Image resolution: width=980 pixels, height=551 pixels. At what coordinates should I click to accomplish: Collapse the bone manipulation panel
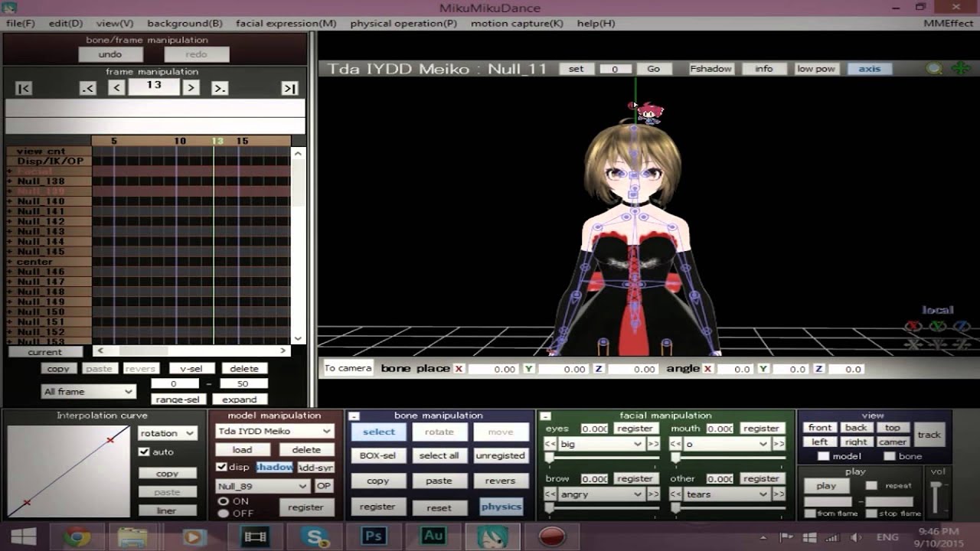(x=354, y=416)
